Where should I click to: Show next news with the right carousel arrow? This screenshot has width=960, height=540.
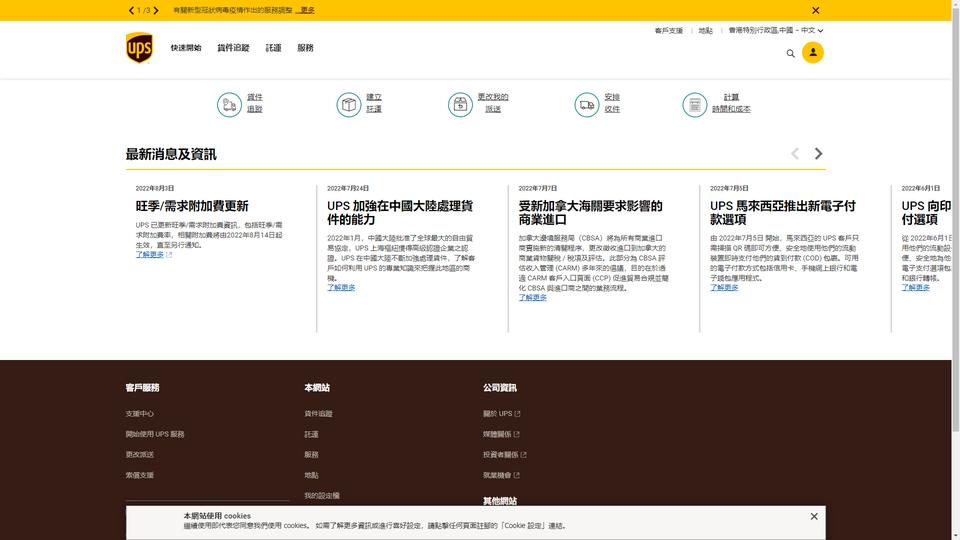(x=819, y=154)
